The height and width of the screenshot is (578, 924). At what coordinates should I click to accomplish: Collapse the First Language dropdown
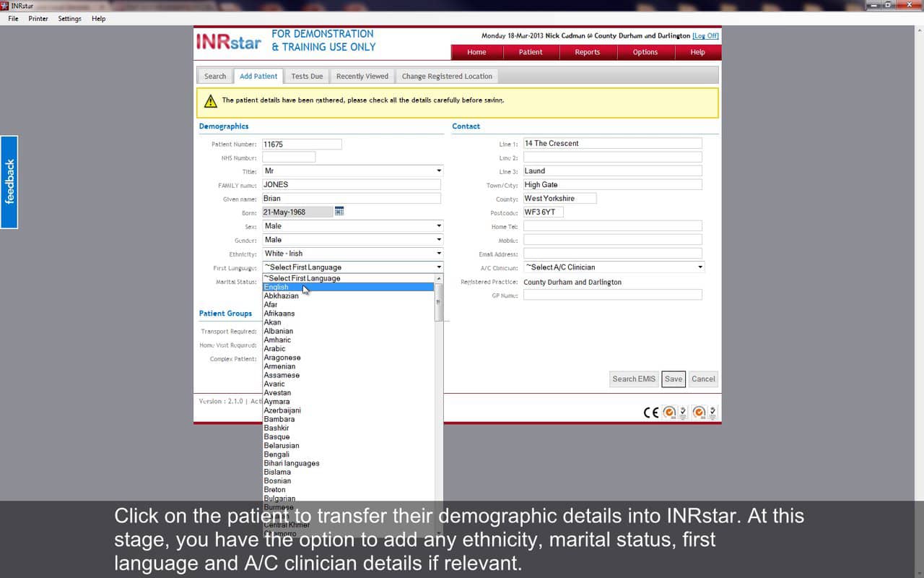438,267
